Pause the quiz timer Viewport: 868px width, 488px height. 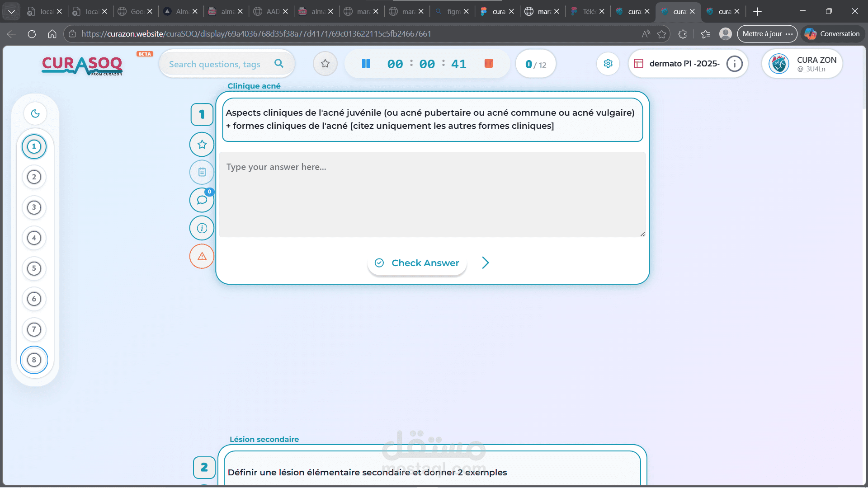(x=366, y=64)
